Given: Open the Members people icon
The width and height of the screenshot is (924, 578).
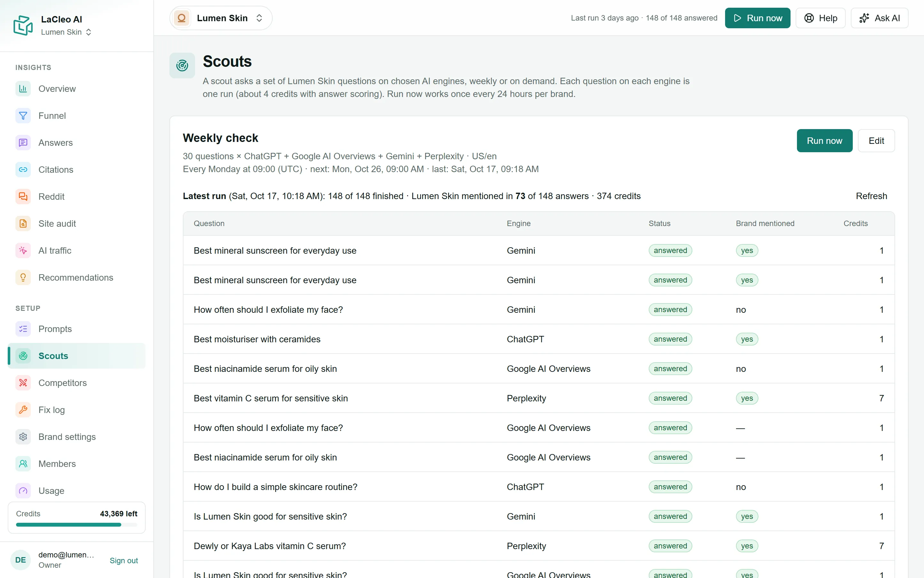Looking at the screenshot, I should tap(23, 464).
